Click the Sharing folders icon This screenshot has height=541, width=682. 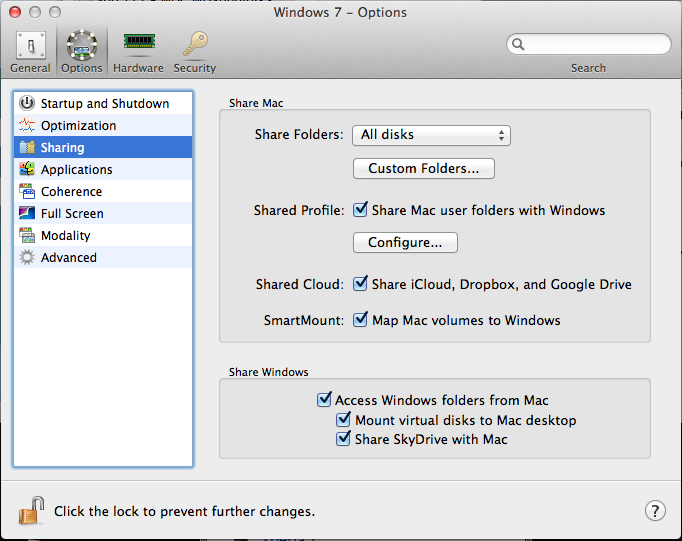[x=27, y=147]
